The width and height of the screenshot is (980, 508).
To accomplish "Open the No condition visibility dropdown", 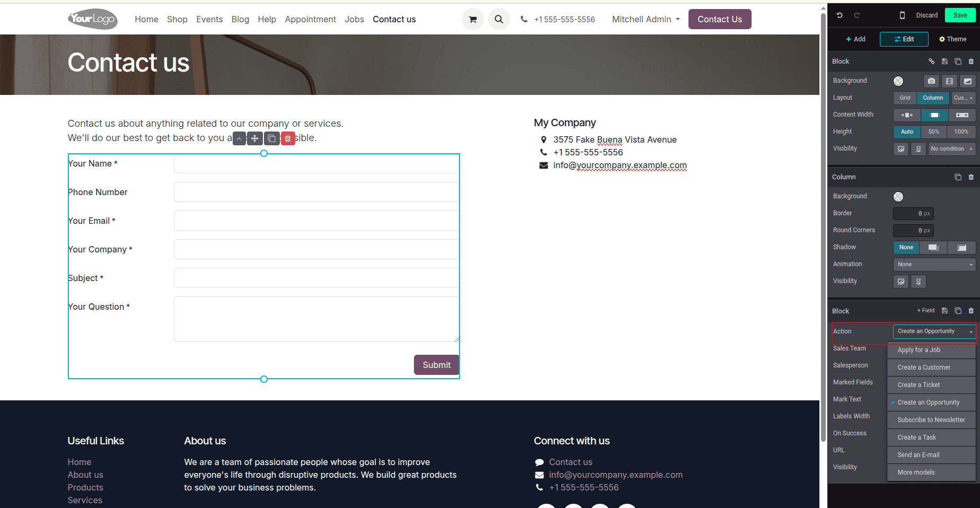I will tap(952, 149).
